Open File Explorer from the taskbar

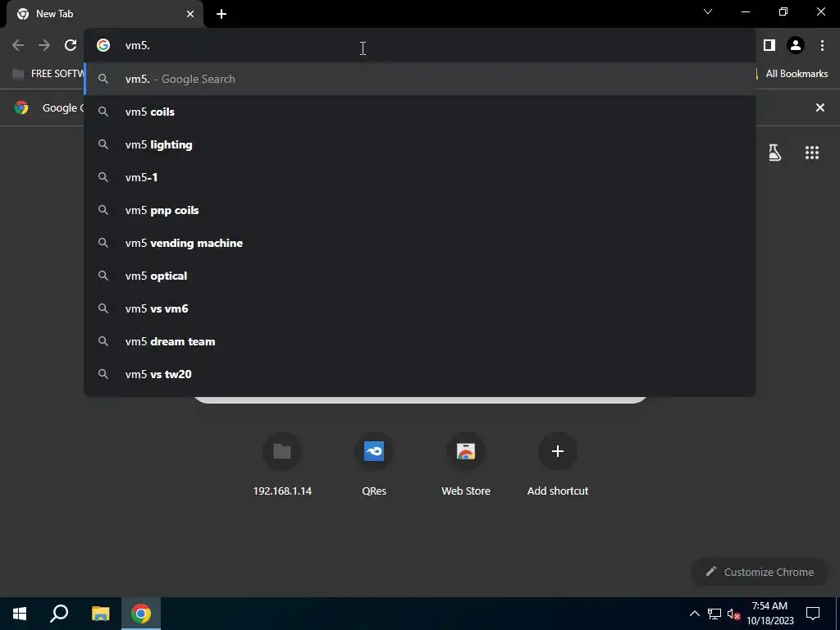pyautogui.click(x=100, y=614)
